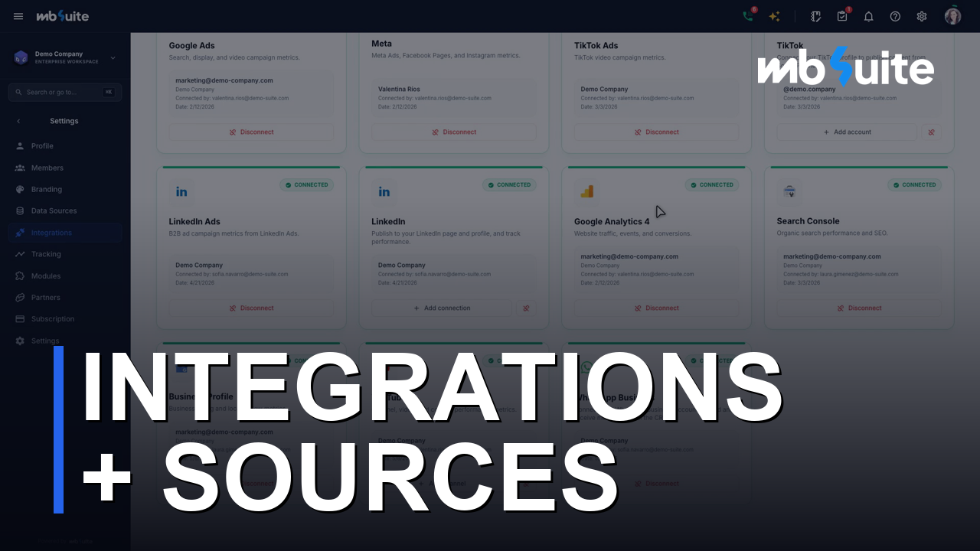Click the mbSuite logo in top bar
Viewport: 980px width, 551px height.
click(x=63, y=16)
